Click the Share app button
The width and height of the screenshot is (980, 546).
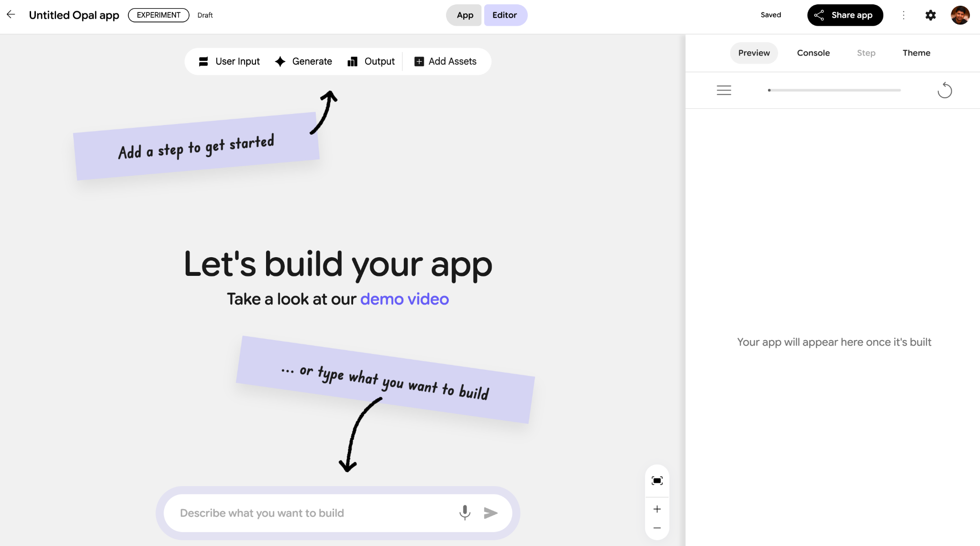coord(845,15)
